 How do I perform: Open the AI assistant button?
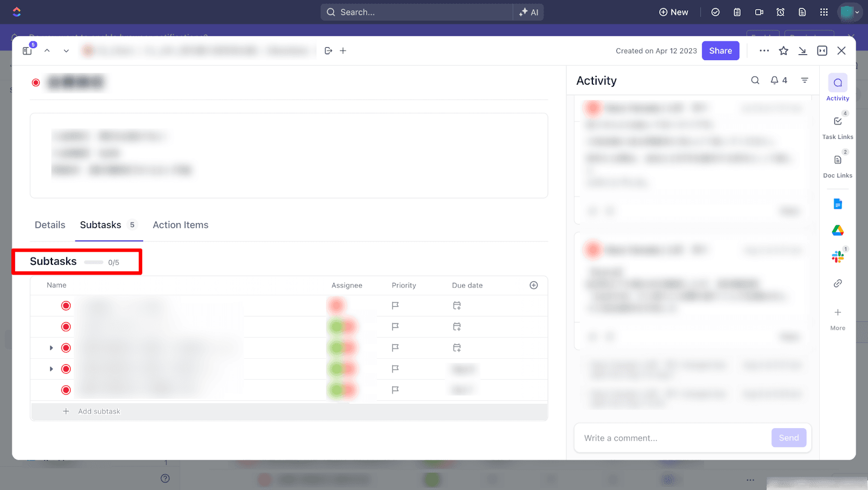pyautogui.click(x=528, y=12)
